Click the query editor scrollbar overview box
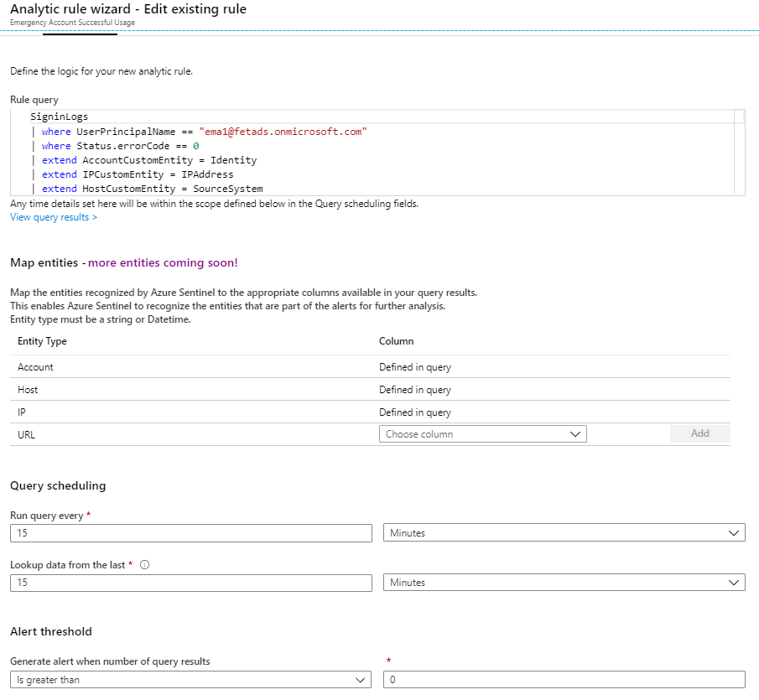Viewport: 759px width, 700px height. coord(739,117)
